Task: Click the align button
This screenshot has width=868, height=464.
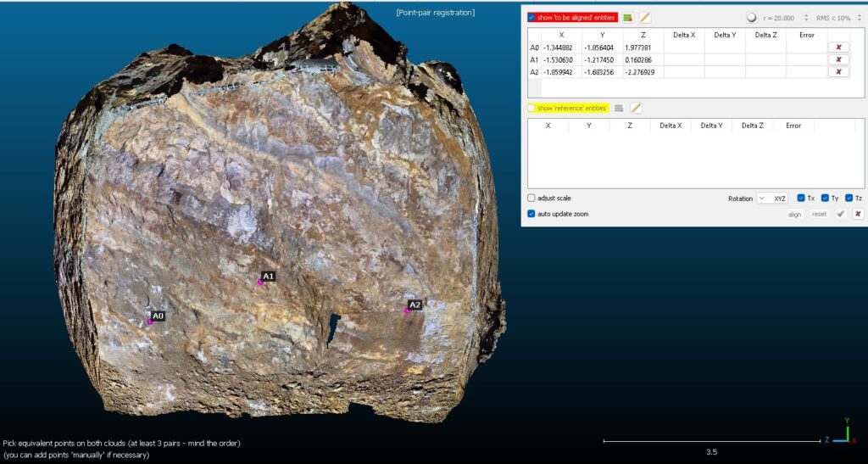Action: click(794, 215)
